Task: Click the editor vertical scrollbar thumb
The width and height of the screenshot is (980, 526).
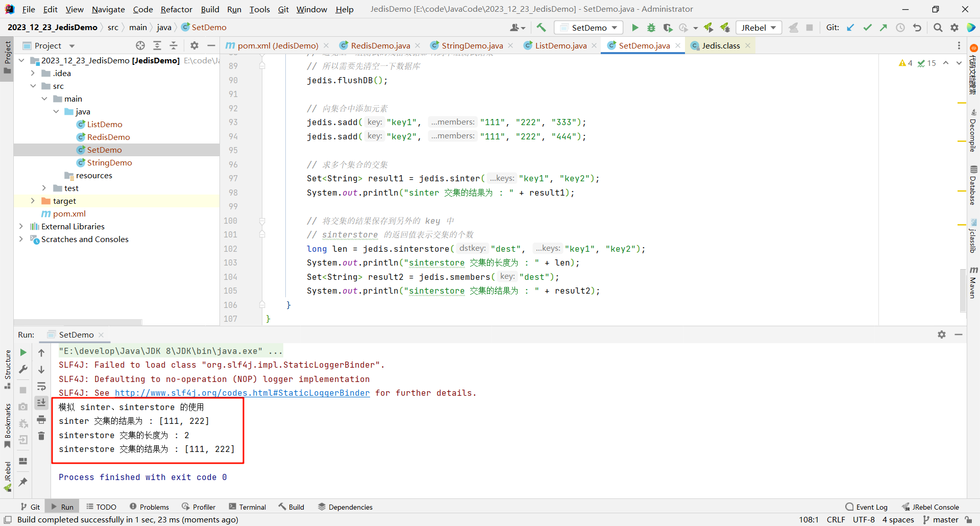Action: point(963,290)
